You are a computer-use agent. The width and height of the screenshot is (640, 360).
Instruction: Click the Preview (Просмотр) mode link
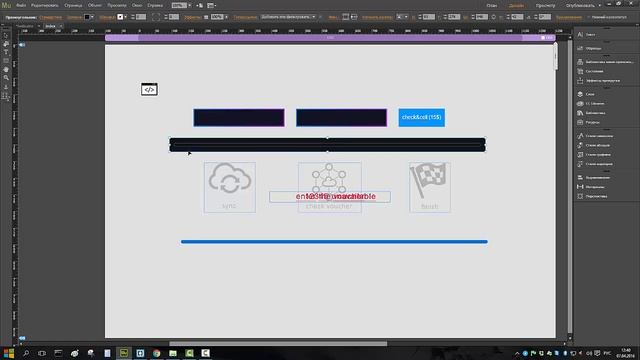point(545,6)
